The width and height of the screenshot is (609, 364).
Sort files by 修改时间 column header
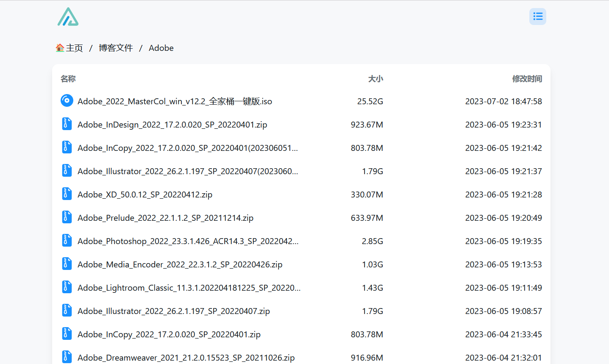[527, 79]
